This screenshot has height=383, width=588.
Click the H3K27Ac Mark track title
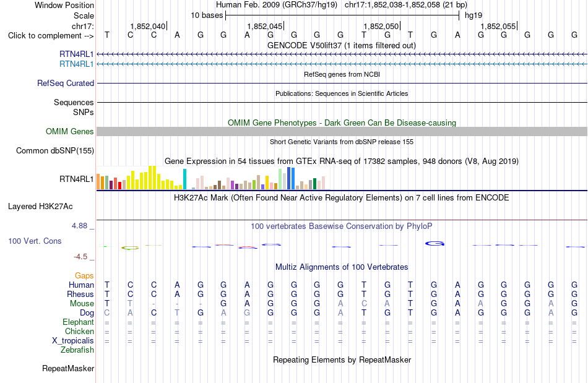coord(342,198)
